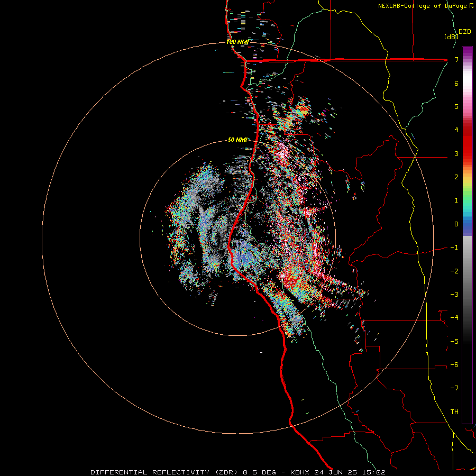476x476 pixels.
Task: Click the 2 value on the color scale
Action: click(x=456, y=177)
